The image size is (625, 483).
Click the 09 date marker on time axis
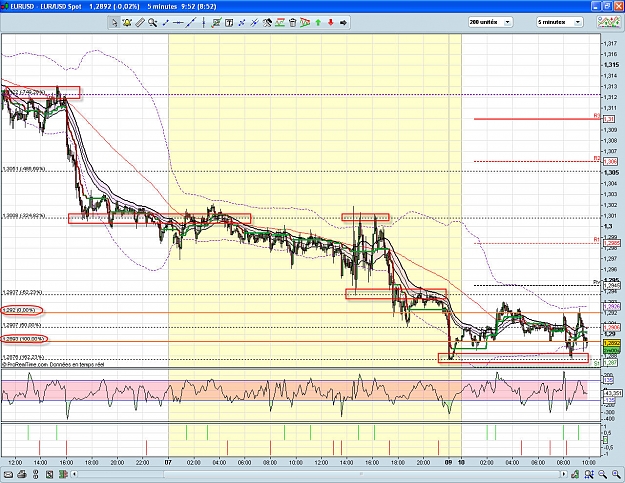(x=448, y=463)
